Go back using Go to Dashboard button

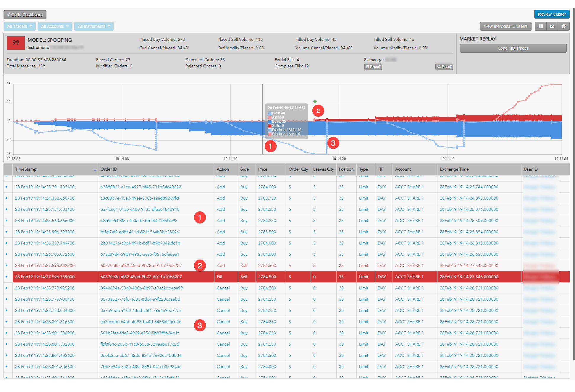pyautogui.click(x=25, y=15)
